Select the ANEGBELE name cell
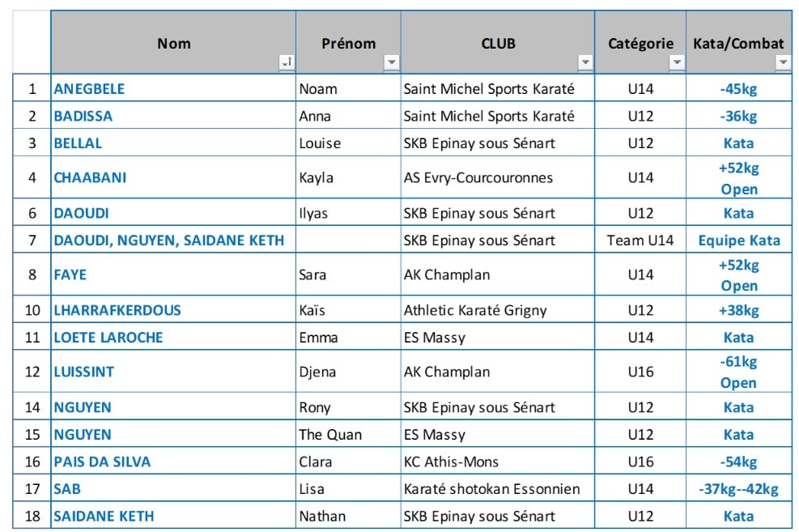Screen dimensions: 799x532 [x=89, y=89]
